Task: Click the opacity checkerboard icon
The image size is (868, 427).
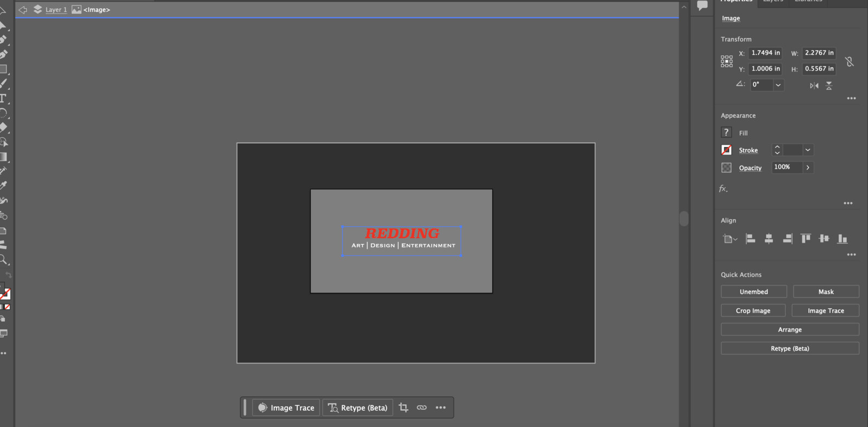Action: coord(726,168)
